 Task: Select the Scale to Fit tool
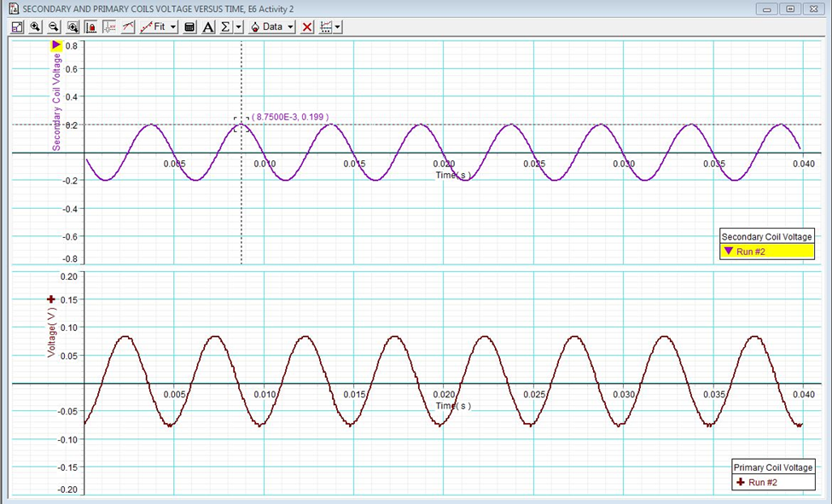[x=17, y=26]
